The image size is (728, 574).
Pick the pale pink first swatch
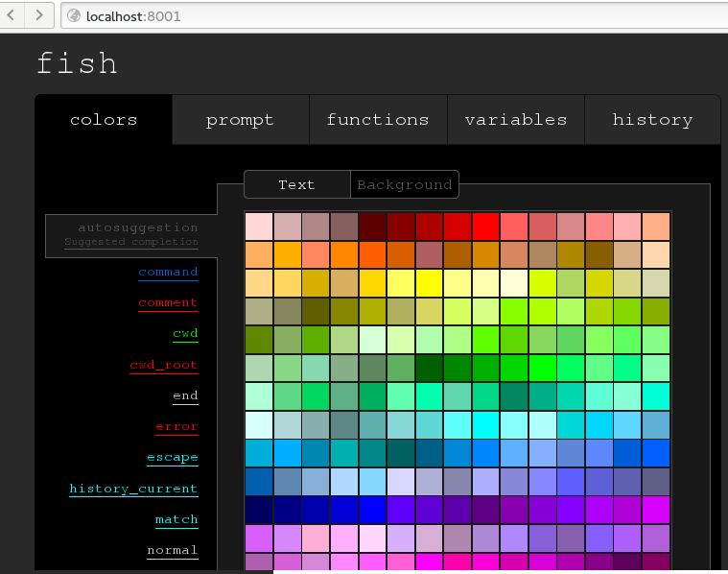tap(259, 227)
